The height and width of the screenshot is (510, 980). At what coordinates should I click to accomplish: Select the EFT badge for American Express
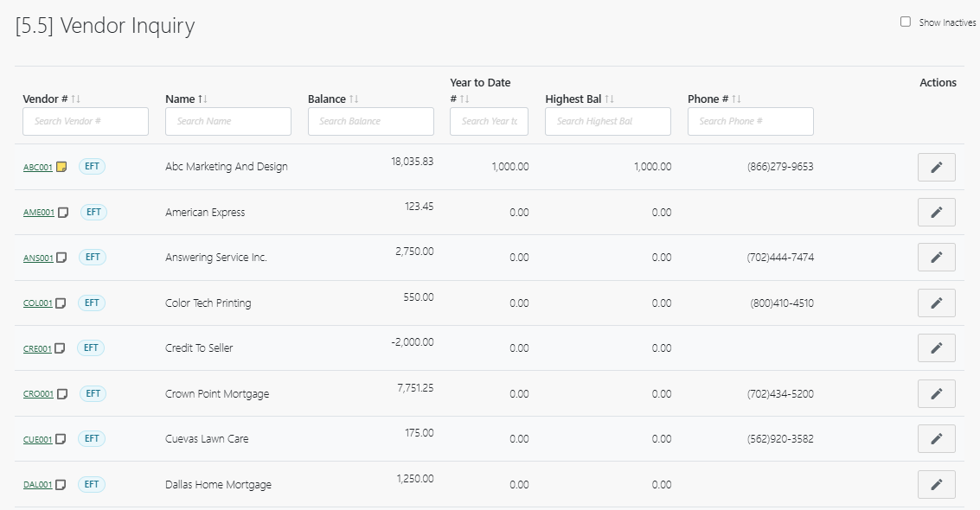tap(91, 211)
